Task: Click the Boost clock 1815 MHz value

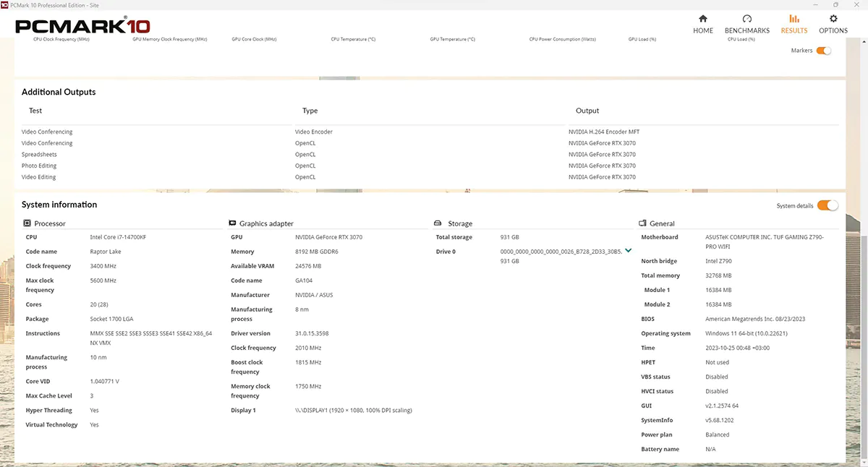Action: [308, 362]
